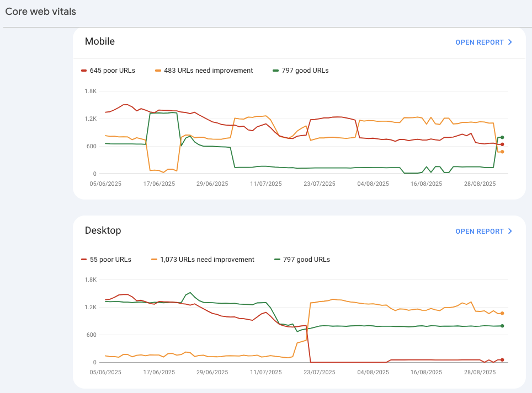Select the Mobile section heading
The image size is (532, 393).
coord(100,41)
